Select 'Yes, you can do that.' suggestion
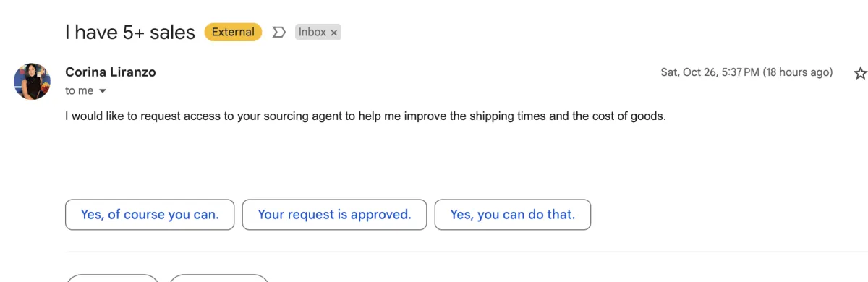 [x=513, y=215]
